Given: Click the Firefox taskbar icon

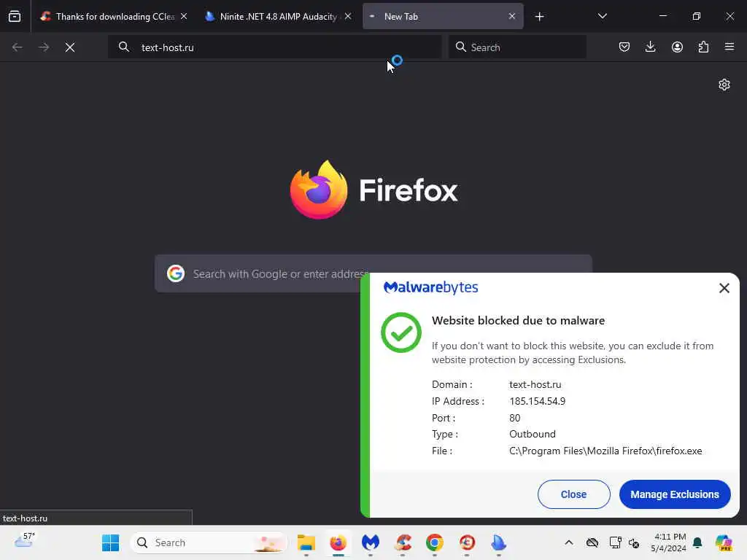Looking at the screenshot, I should [338, 542].
